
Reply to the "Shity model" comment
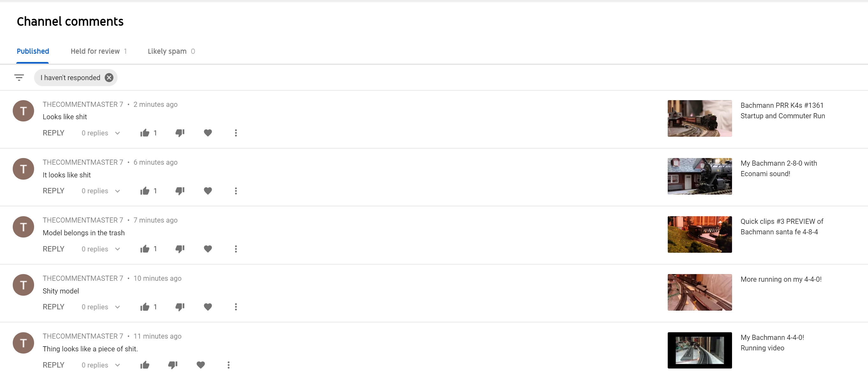click(53, 307)
